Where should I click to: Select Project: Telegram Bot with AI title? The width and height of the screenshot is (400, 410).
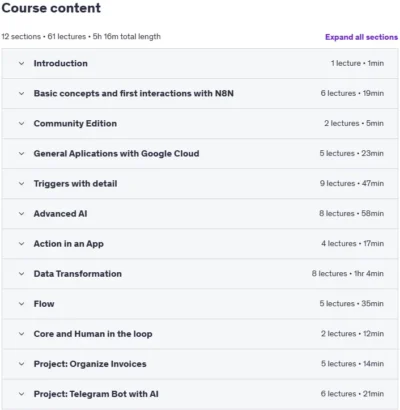96,394
